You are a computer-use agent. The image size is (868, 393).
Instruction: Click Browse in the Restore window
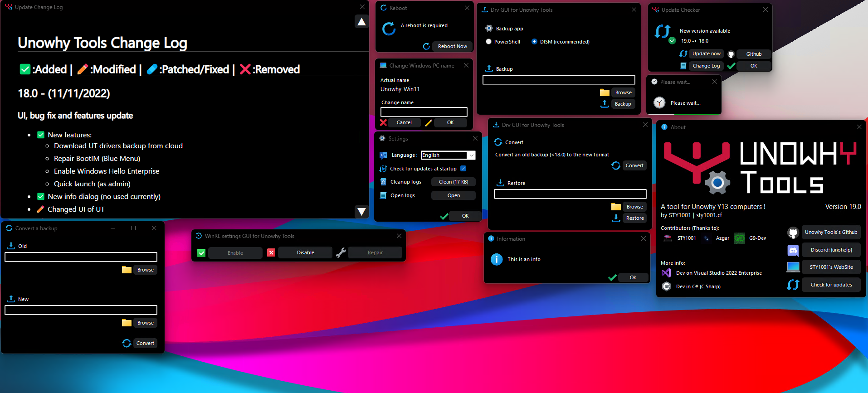pyautogui.click(x=634, y=207)
